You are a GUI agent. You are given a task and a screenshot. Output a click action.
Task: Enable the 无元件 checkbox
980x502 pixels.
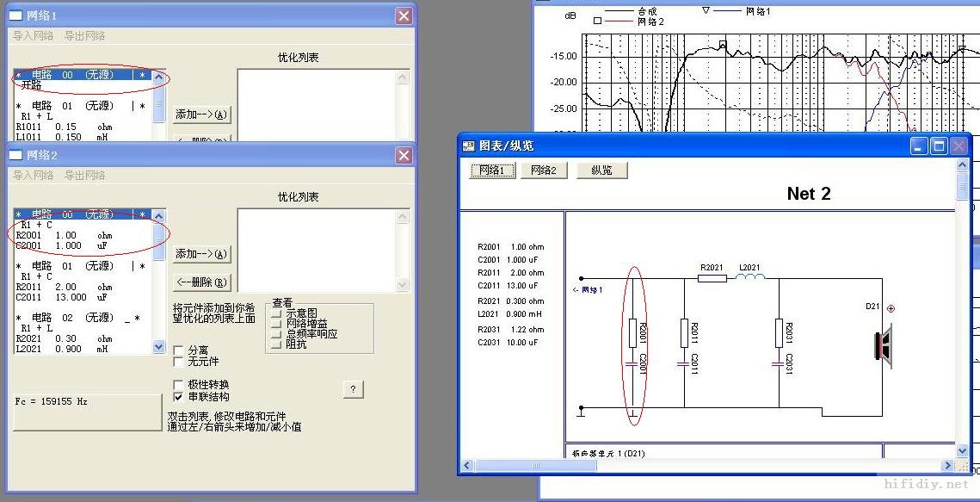(x=179, y=362)
